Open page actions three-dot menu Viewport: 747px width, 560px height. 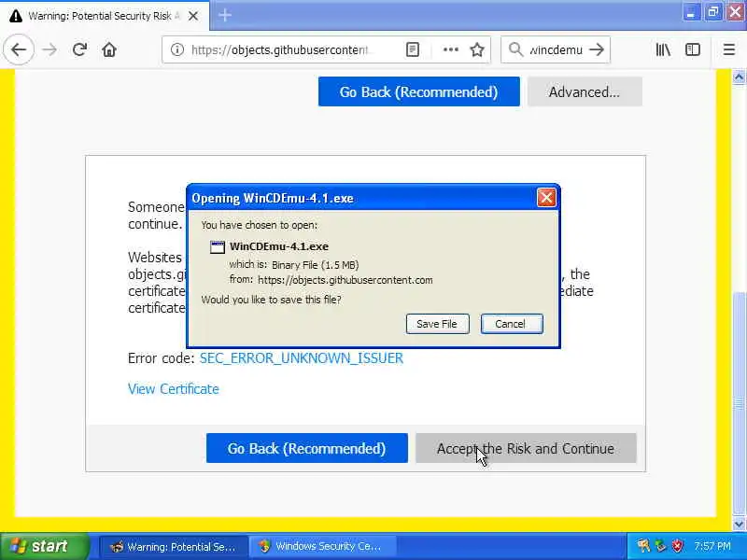(x=451, y=49)
